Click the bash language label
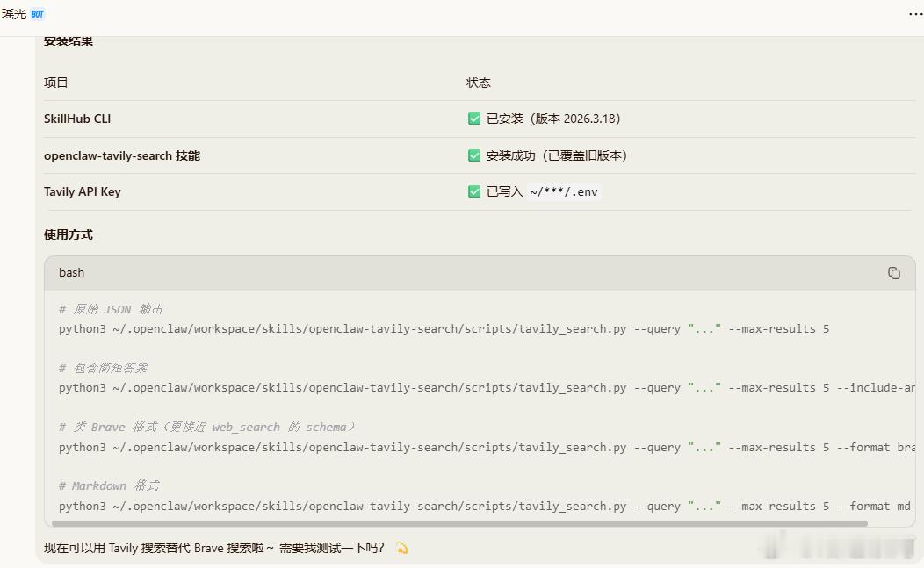 (x=71, y=273)
